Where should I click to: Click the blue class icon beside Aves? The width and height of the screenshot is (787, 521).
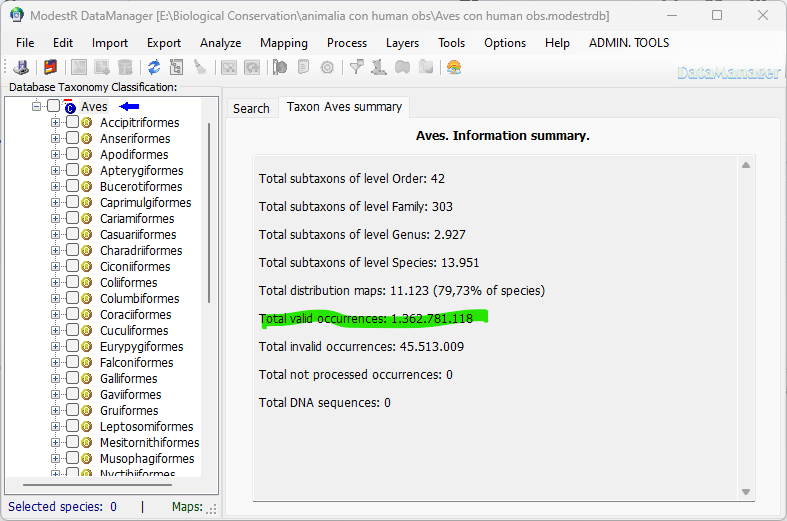70,107
